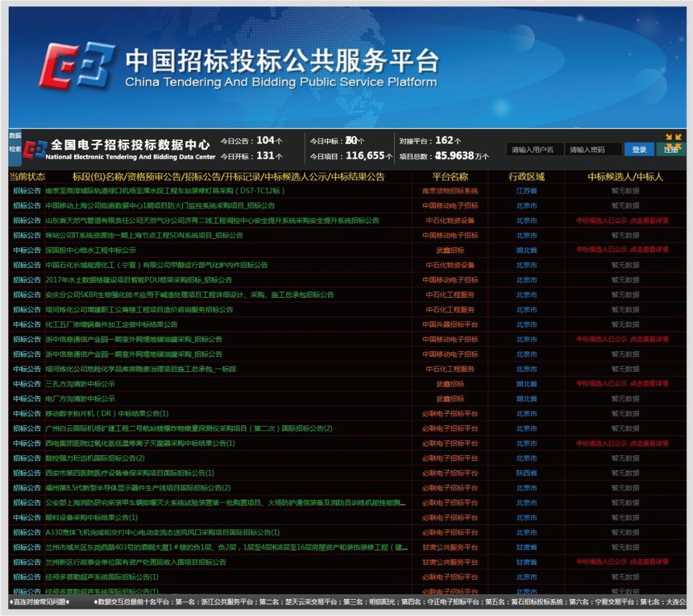Click 南京货物招标系统 platform name
Screen dimensions: 693x616
click(x=450, y=191)
